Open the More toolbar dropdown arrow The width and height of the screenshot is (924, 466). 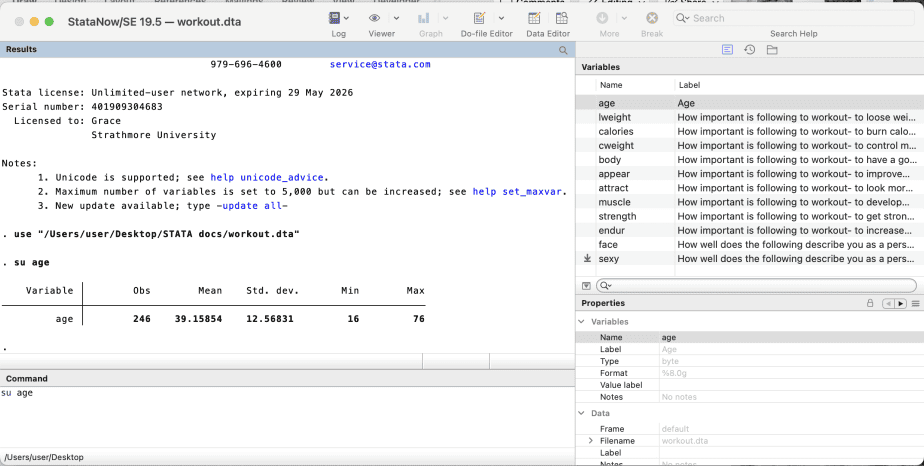[x=624, y=18]
